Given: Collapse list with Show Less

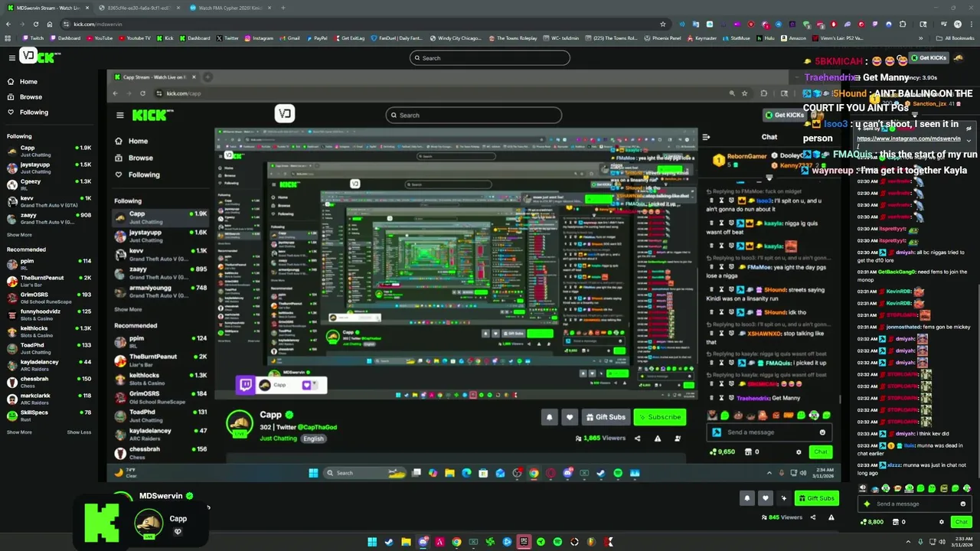Looking at the screenshot, I should click(x=79, y=432).
